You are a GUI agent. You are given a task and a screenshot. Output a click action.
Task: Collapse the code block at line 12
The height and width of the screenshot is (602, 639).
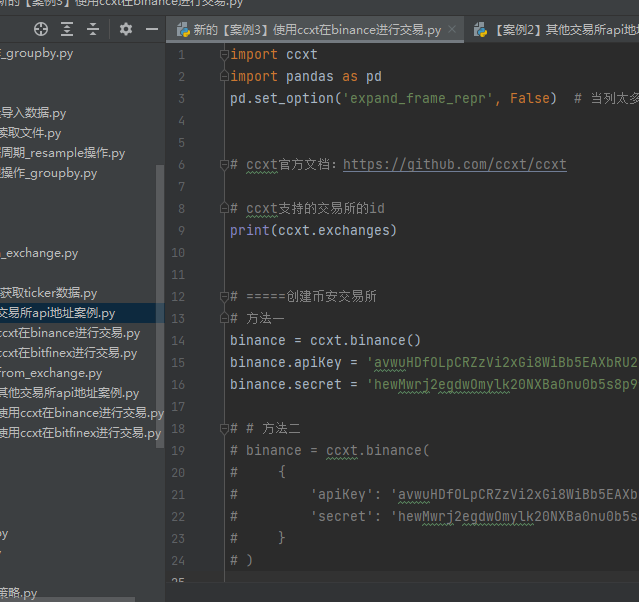[x=223, y=296]
